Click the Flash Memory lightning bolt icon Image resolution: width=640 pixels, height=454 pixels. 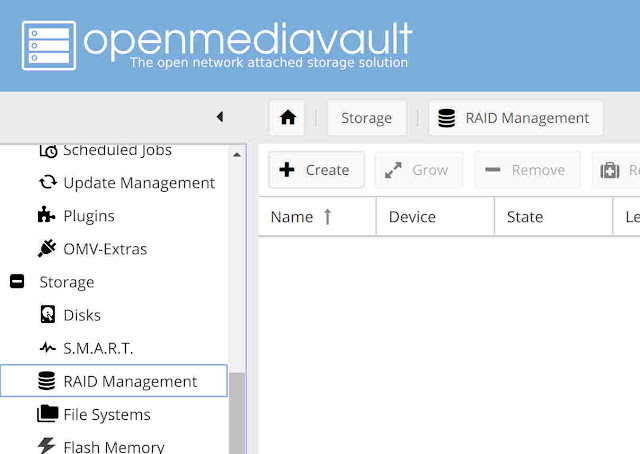pos(47,445)
